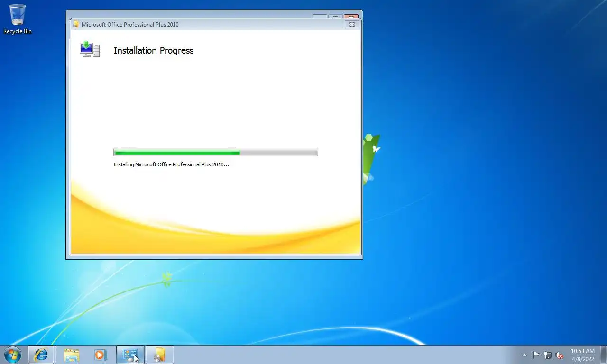The height and width of the screenshot is (364, 607).
Task: Switch to Office setup taskbar button
Action: coord(160,355)
